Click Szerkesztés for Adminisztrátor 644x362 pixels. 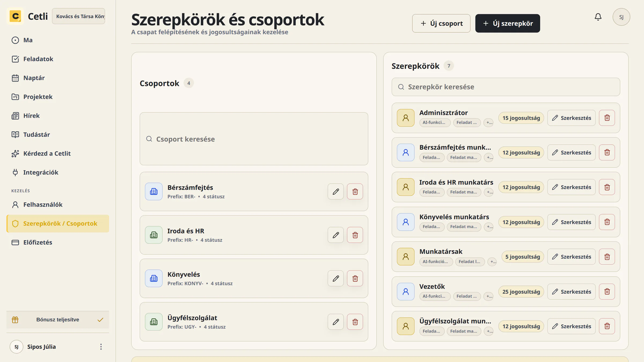coord(571,118)
